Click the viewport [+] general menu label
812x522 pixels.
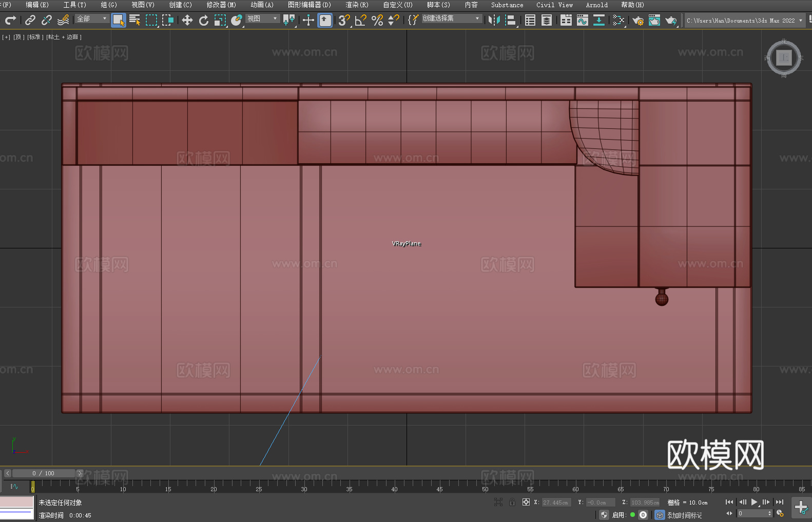pos(6,37)
